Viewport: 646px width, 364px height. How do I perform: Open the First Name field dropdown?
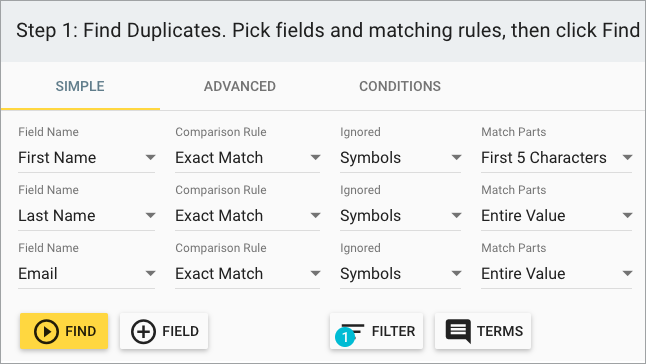pos(87,158)
